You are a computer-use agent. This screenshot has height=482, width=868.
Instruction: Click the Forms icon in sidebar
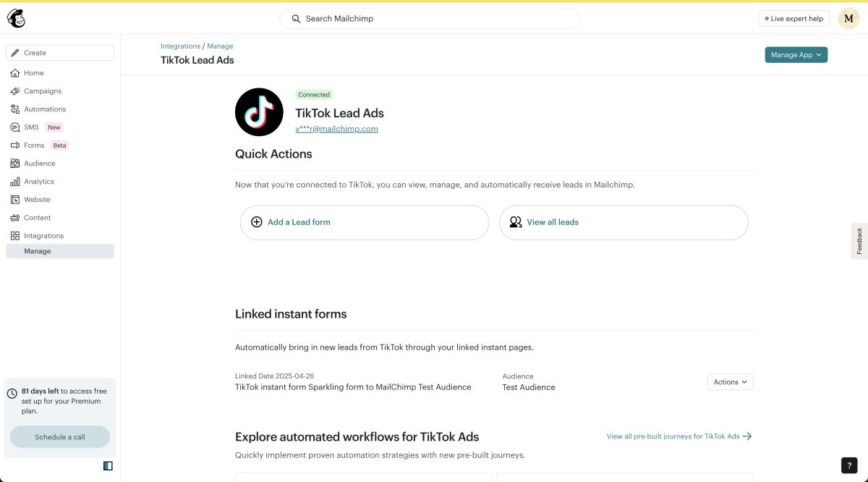pyautogui.click(x=15, y=145)
